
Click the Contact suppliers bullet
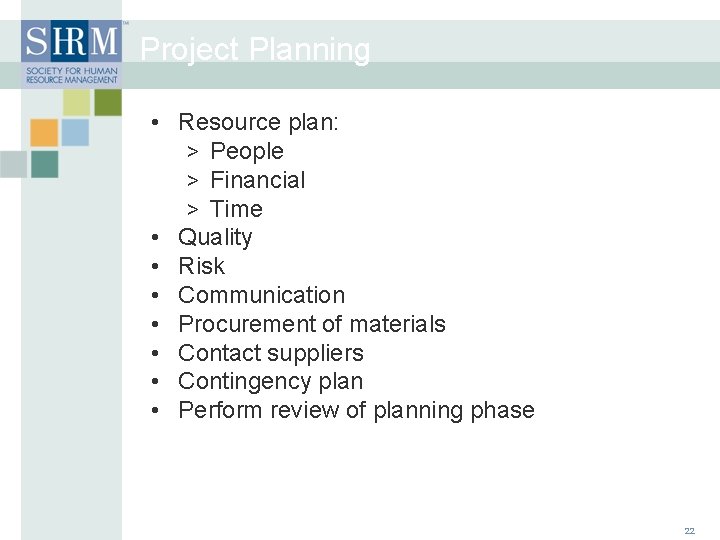click(x=270, y=354)
